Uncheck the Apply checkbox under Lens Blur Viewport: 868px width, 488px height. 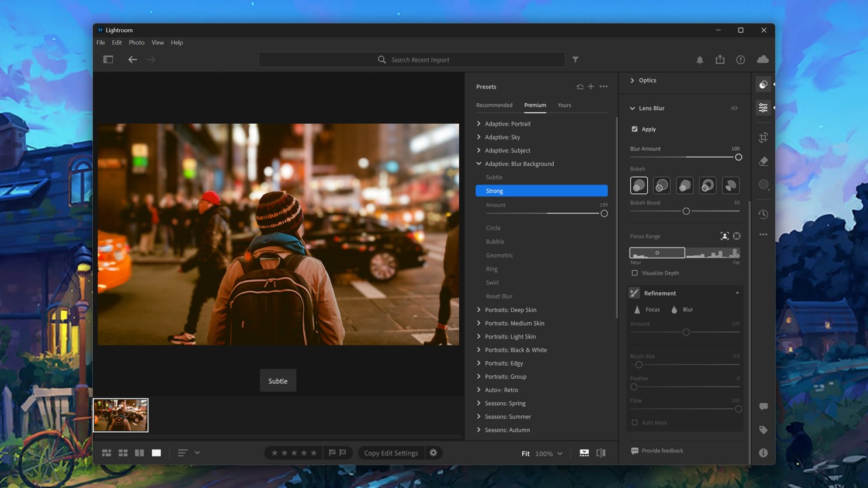tap(634, 129)
